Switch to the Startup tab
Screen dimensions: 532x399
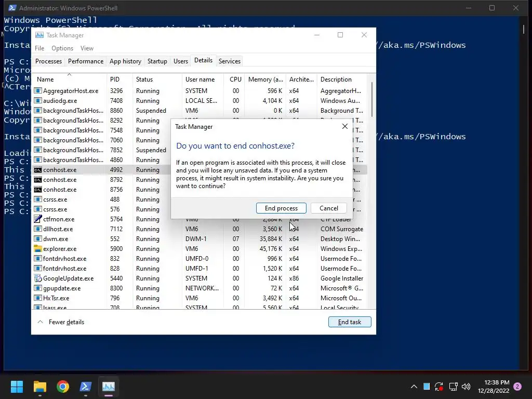click(157, 61)
